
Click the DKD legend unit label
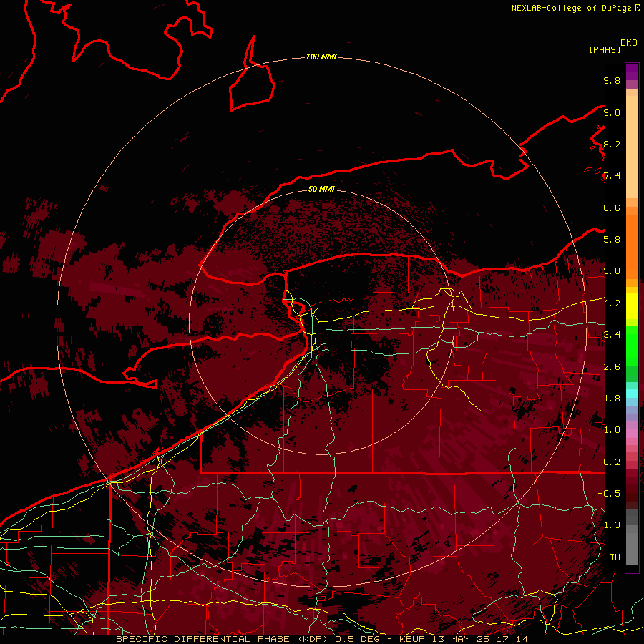tap(629, 43)
